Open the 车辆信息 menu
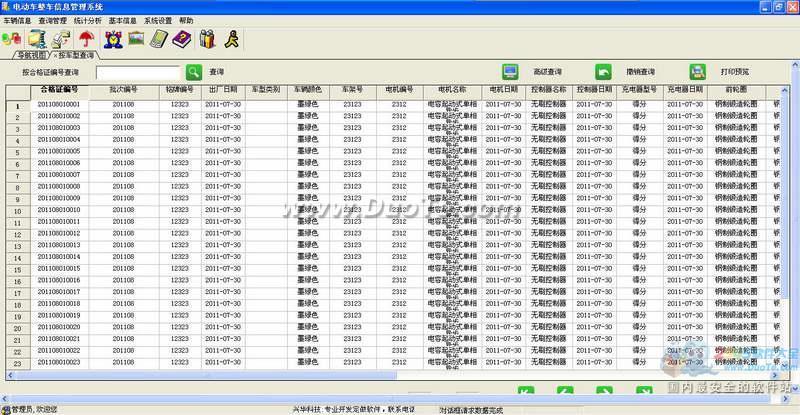 17,21
